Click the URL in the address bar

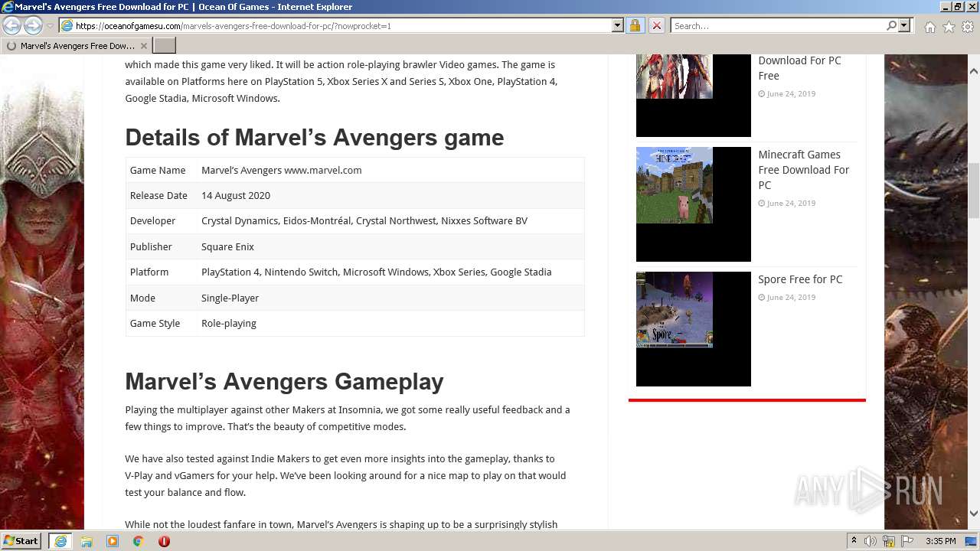tap(234, 25)
